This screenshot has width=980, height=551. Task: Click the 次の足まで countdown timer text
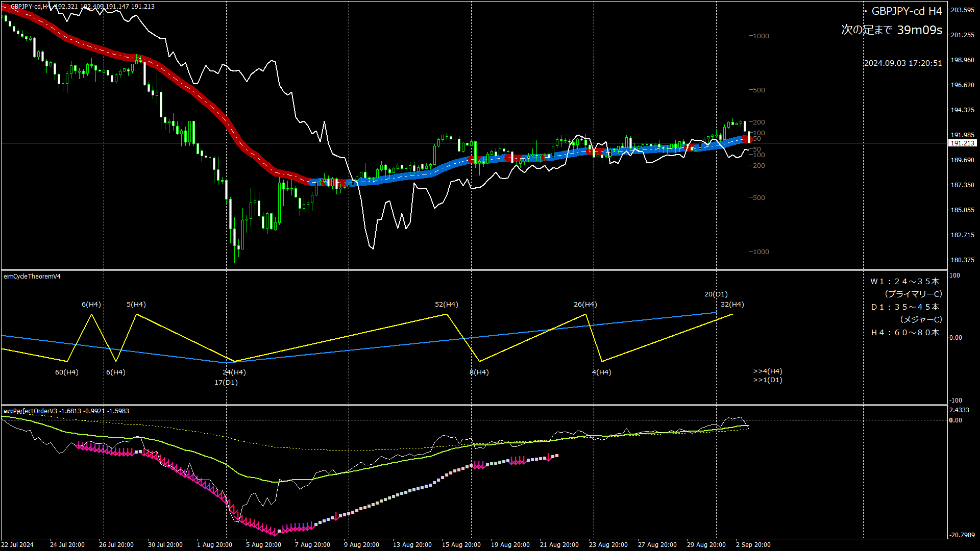[891, 30]
